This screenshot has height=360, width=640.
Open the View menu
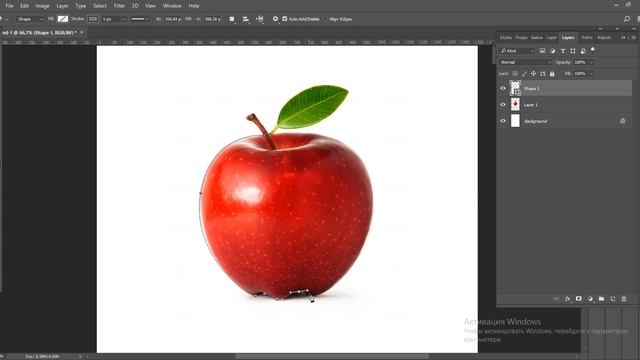click(150, 6)
